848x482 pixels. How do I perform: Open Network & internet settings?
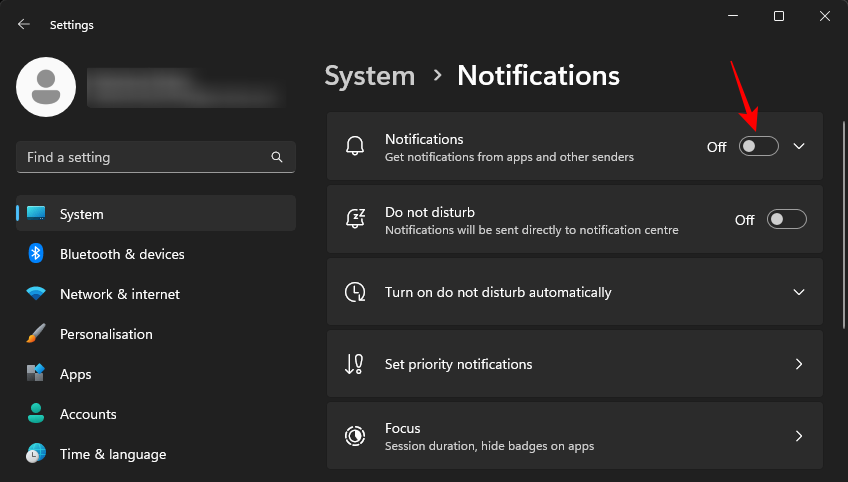pyautogui.click(x=156, y=294)
